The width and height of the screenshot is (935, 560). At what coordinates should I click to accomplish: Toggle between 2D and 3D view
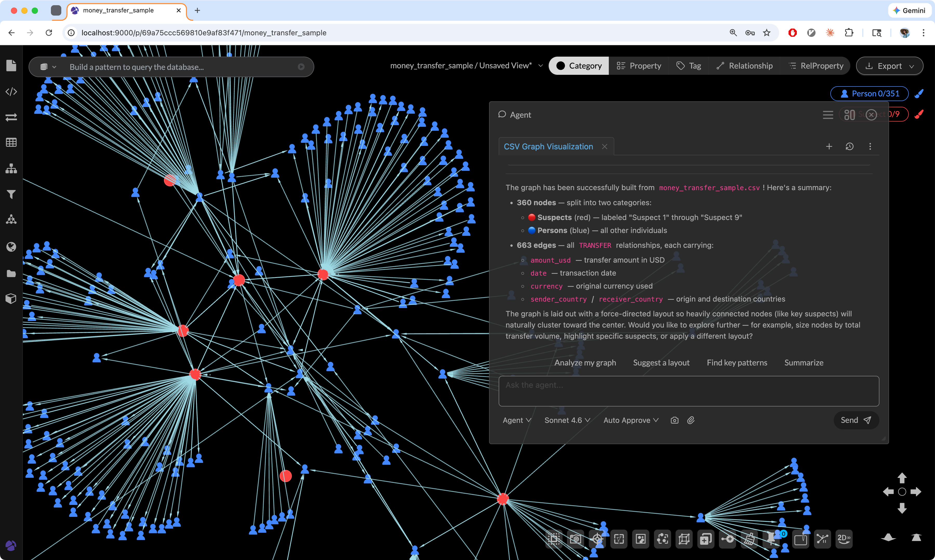pyautogui.click(x=844, y=539)
